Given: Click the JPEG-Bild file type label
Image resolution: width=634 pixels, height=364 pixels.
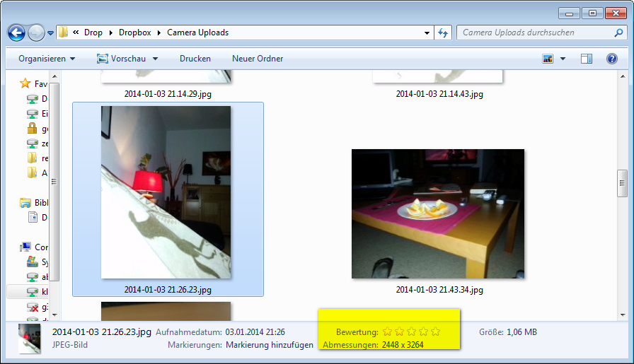Looking at the screenshot, I should 70,345.
